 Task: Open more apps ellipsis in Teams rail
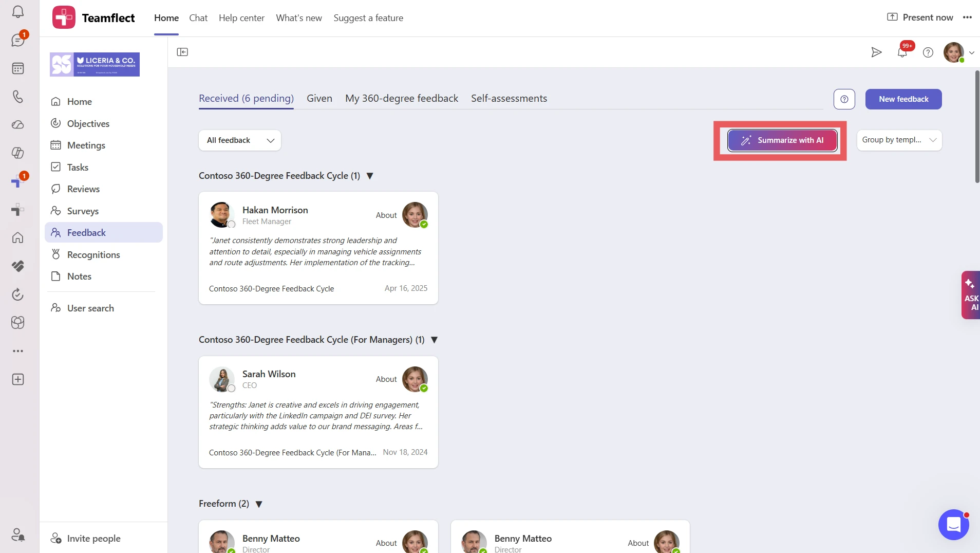click(x=18, y=351)
